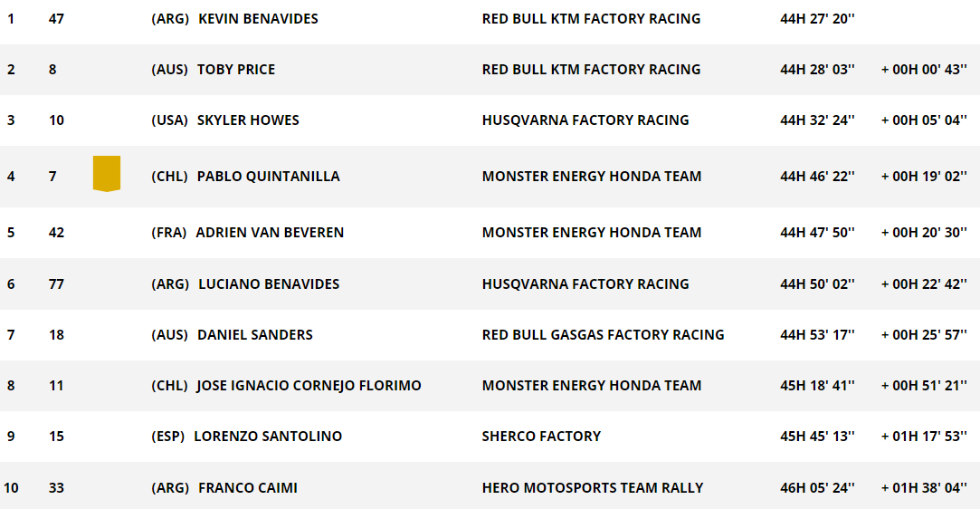Open Adrien Van Beveren's row
Viewport: 980px width, 509px height.
point(490,233)
